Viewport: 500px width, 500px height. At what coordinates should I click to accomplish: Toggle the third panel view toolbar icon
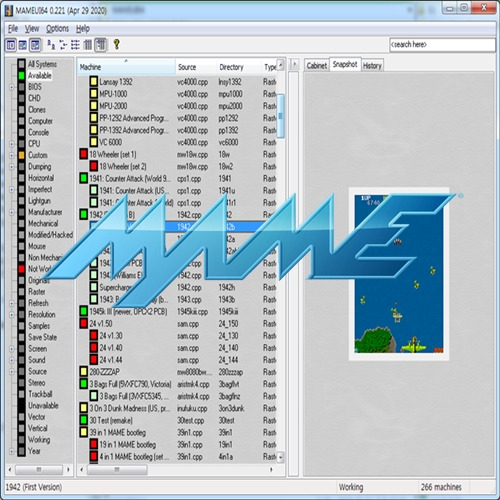click(35, 45)
